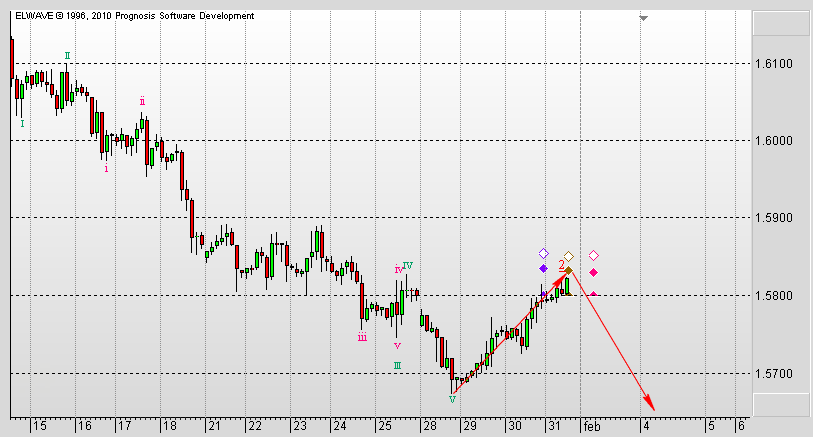The width and height of the screenshot is (813, 437).
Task: Click the 1.5700 price level on axis
Action: pos(778,373)
